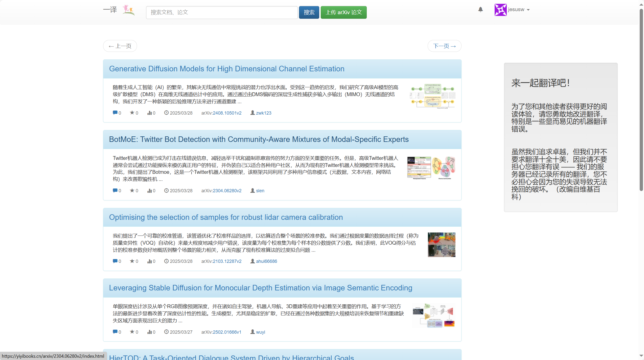Click the lidar calibration paper thumbnail

[x=441, y=245]
